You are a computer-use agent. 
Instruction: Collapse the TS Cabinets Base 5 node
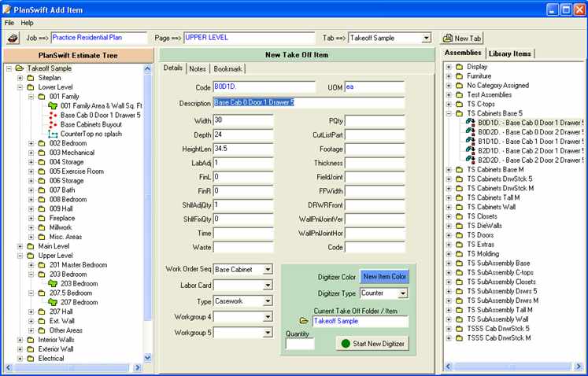[449, 113]
